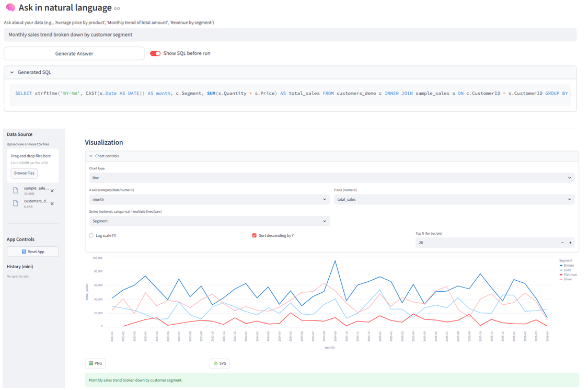This screenshot has height=390, width=588.
Task: Collapse the Chart controls section
Action: point(332,156)
